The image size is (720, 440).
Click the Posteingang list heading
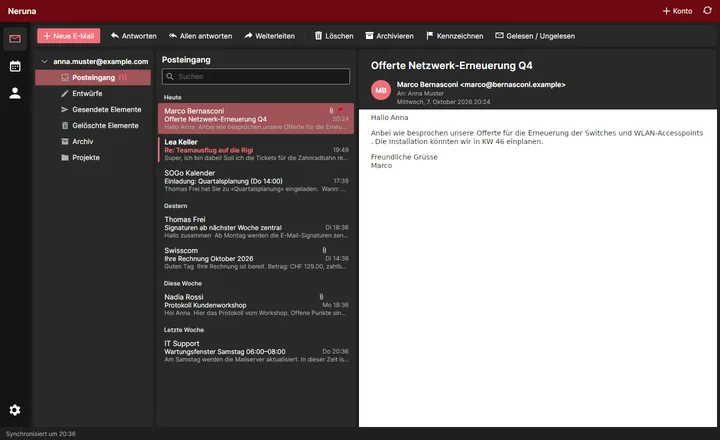tap(186, 60)
